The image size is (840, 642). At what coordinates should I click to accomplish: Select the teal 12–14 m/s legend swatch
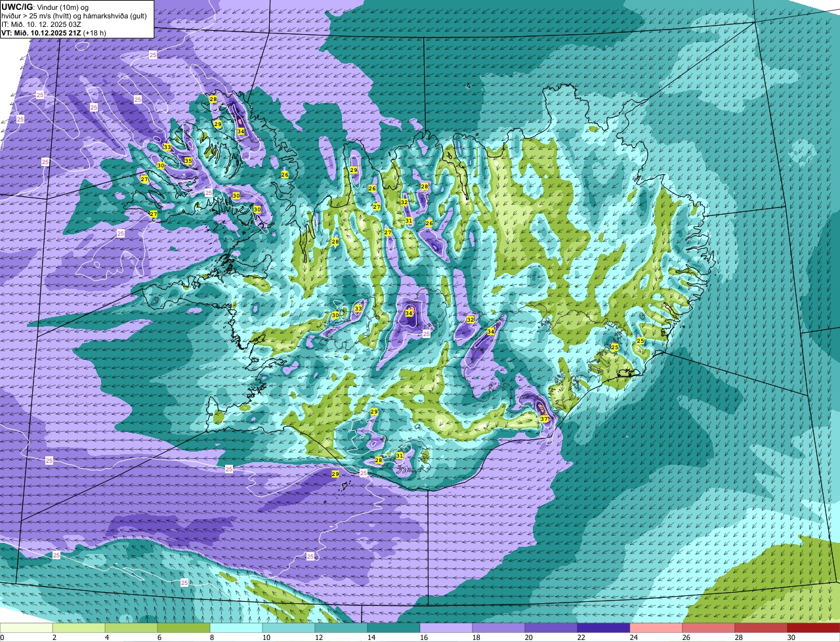click(341, 628)
